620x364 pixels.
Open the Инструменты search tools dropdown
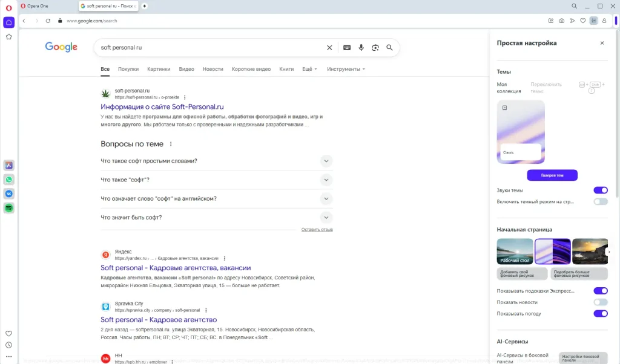click(346, 69)
